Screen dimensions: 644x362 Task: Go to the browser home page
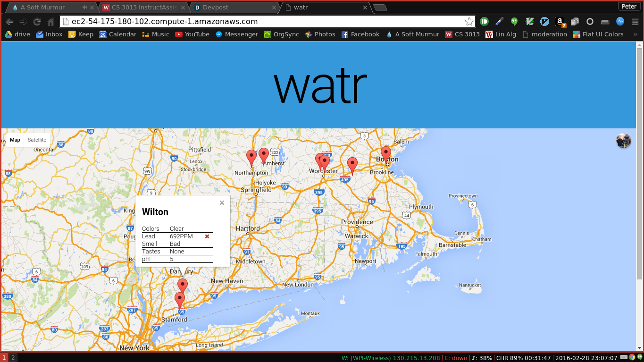(50, 22)
